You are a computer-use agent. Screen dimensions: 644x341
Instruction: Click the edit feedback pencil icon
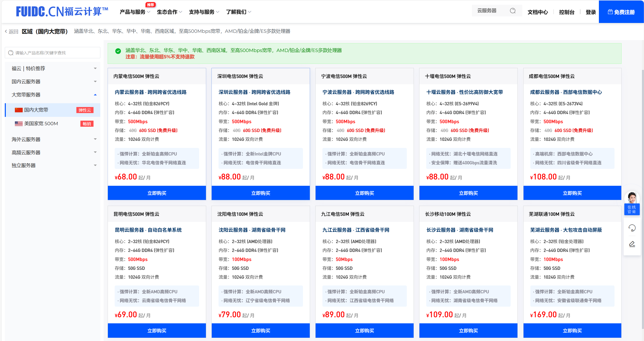coord(632,244)
